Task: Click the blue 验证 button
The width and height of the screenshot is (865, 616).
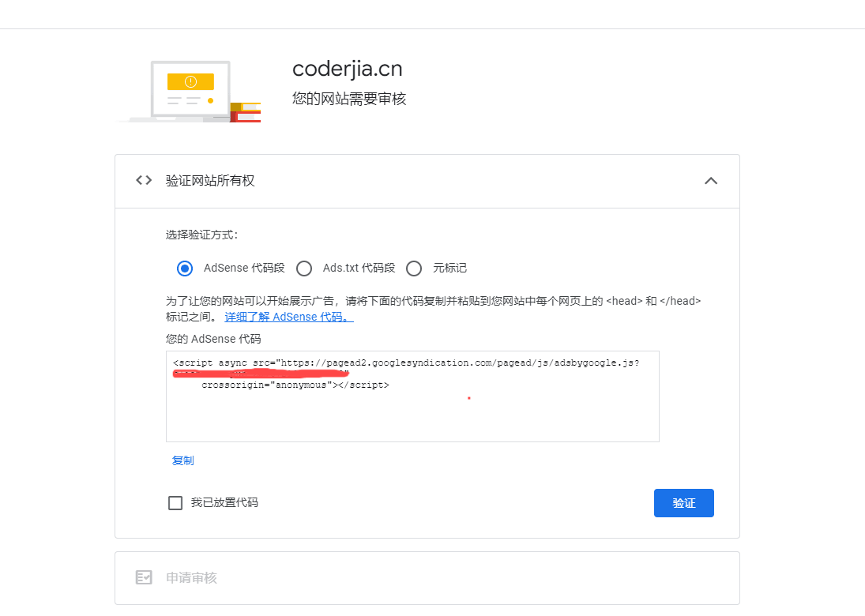Action: (684, 503)
